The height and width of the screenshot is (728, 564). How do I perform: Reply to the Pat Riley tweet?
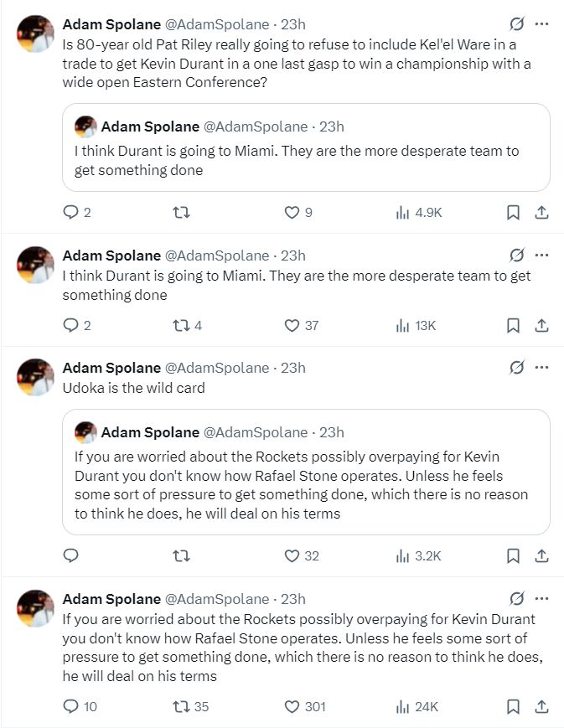pyautogui.click(x=71, y=213)
